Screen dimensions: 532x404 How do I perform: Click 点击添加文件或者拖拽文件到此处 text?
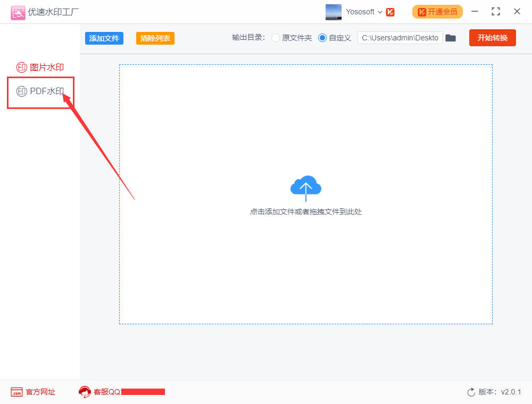point(306,212)
